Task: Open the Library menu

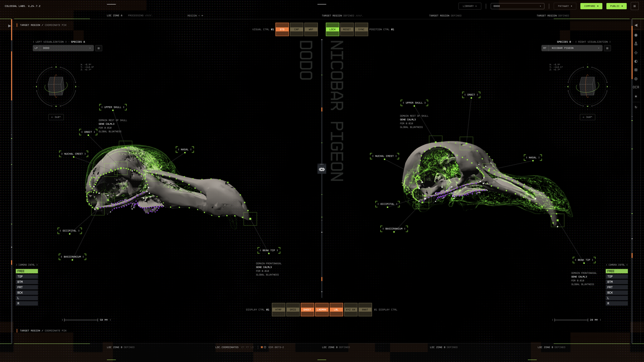Action: pos(469,6)
